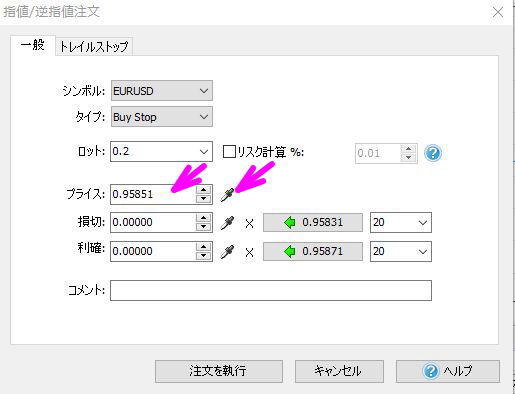The width and height of the screenshot is (515, 394).
Task: Switch to the 一般 tab
Action: 33,45
